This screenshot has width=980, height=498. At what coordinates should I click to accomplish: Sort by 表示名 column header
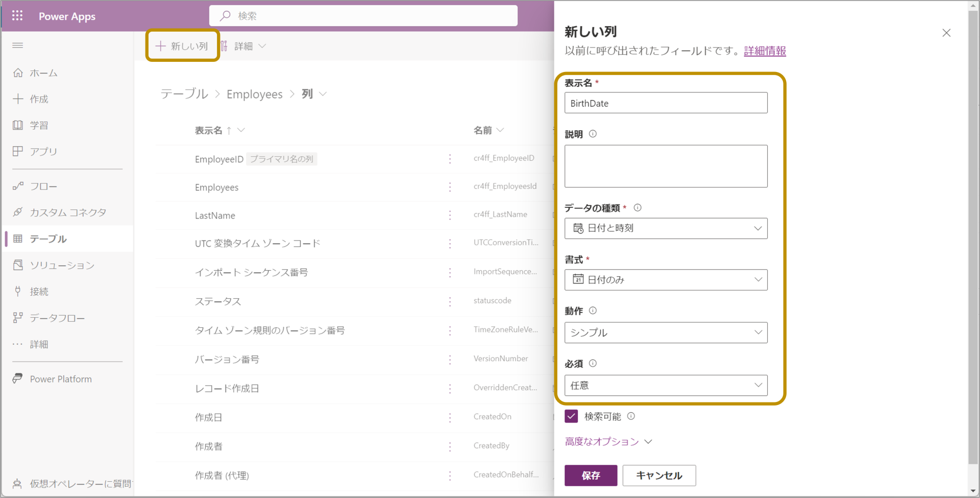click(219, 130)
